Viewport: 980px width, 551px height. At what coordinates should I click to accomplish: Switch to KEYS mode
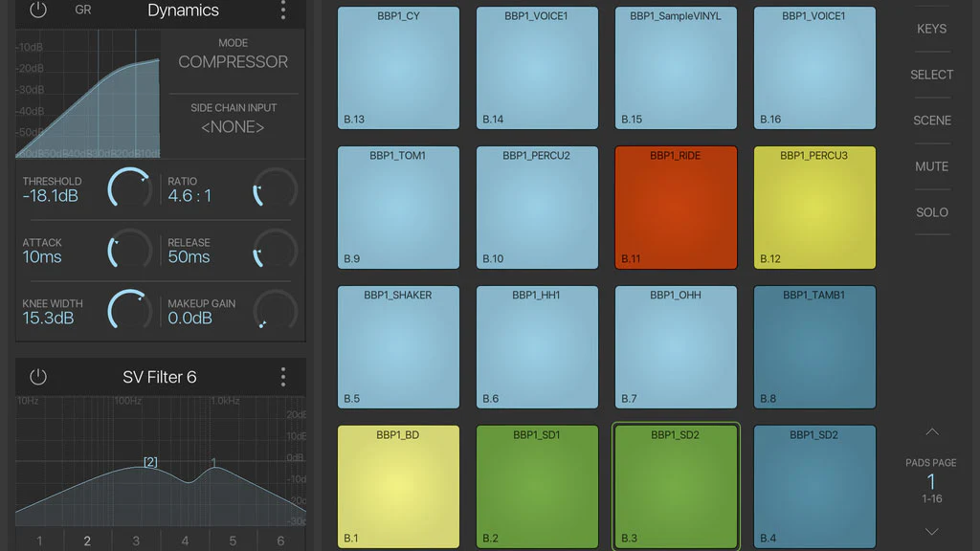click(931, 29)
